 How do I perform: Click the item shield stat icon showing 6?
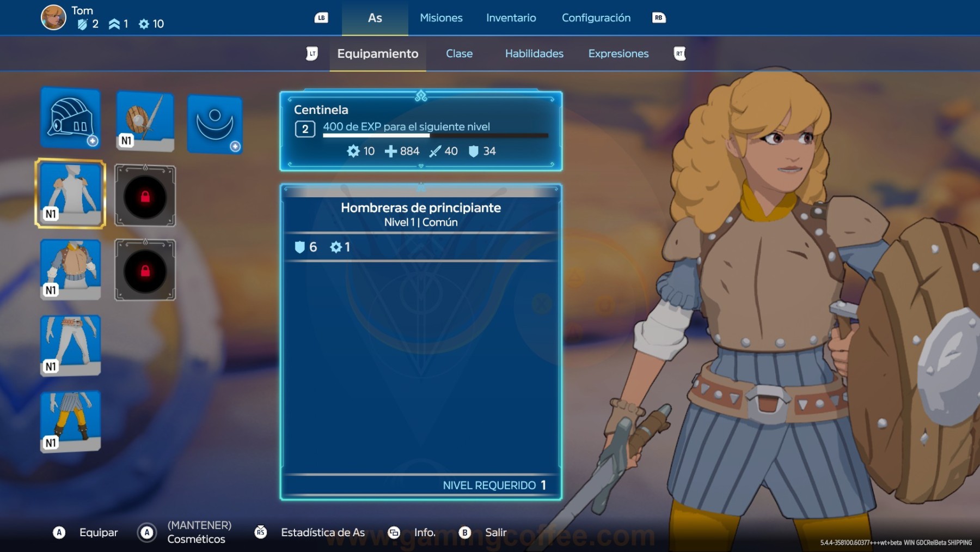point(299,247)
